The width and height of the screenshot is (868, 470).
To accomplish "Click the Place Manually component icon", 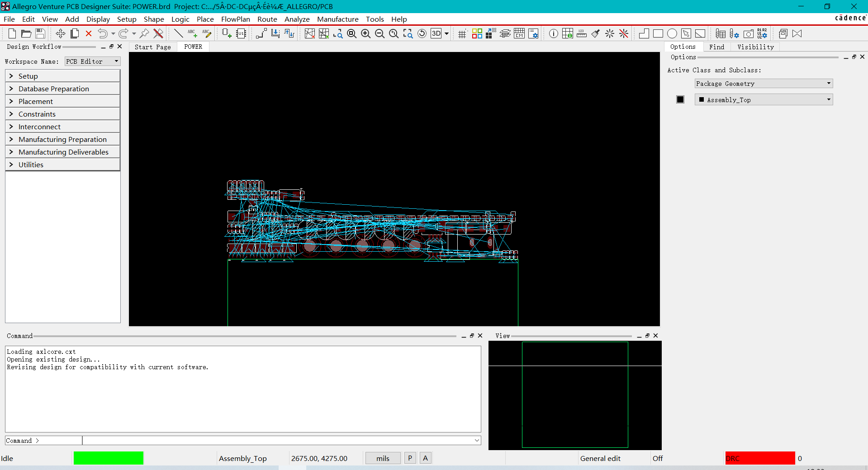I will (x=227, y=33).
